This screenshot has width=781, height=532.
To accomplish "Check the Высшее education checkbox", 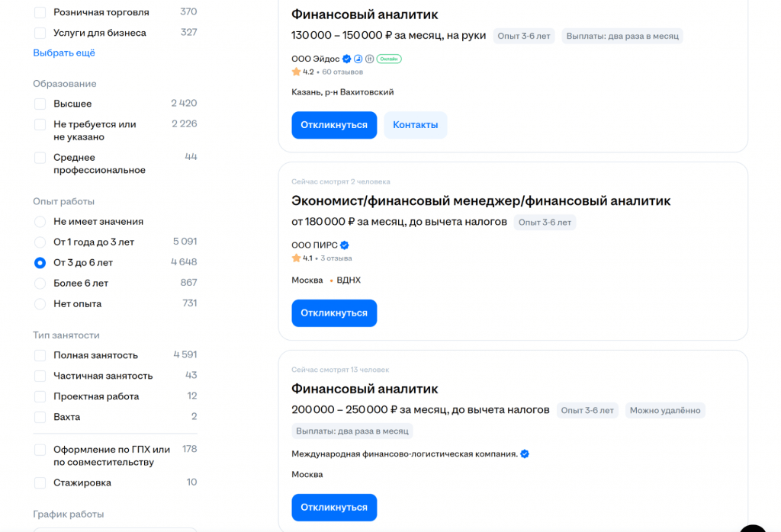I will coord(40,104).
